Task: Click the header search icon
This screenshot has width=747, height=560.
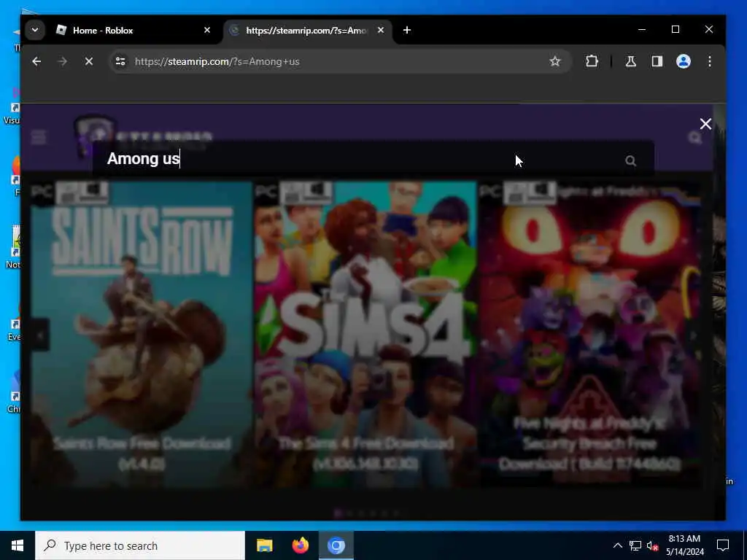Action: 695,138
